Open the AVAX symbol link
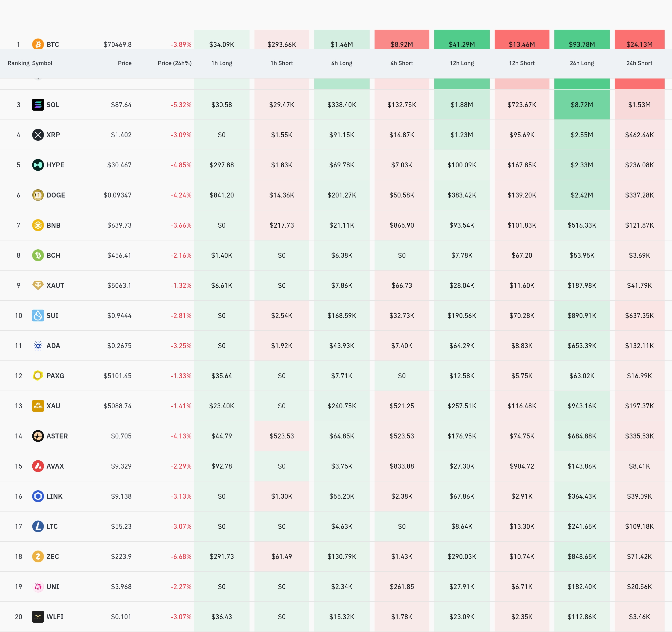The image size is (672, 632). [55, 466]
